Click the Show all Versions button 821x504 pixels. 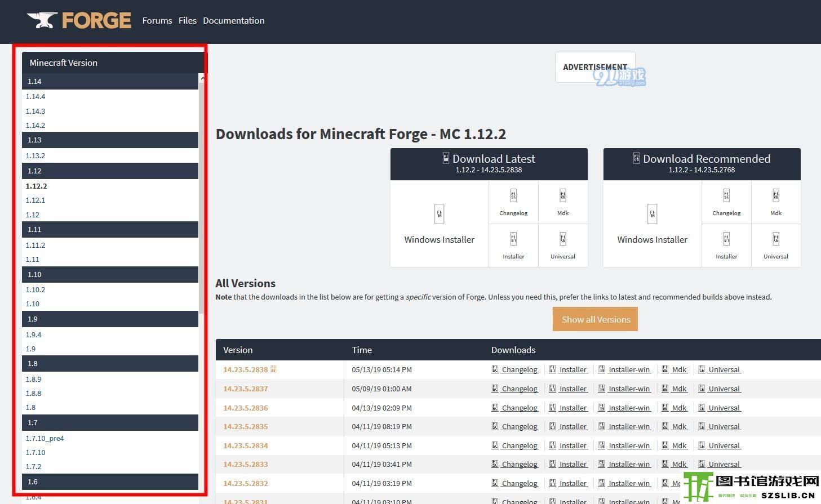coord(596,319)
